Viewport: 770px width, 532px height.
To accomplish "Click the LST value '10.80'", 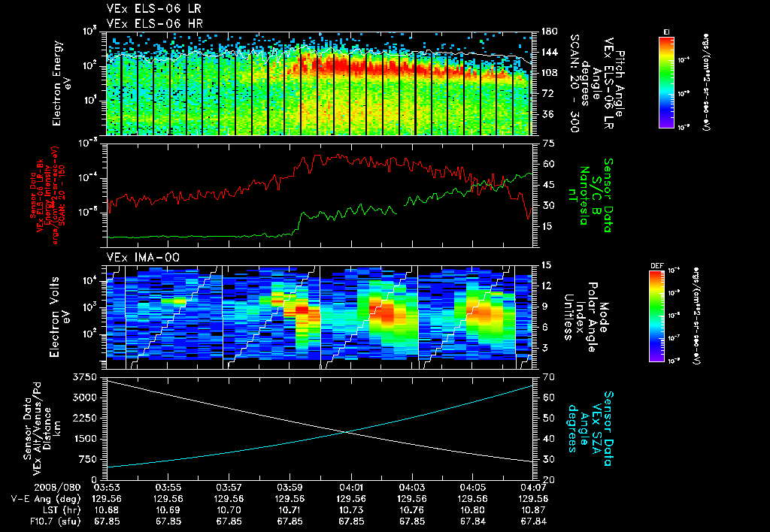I will click(x=473, y=511).
